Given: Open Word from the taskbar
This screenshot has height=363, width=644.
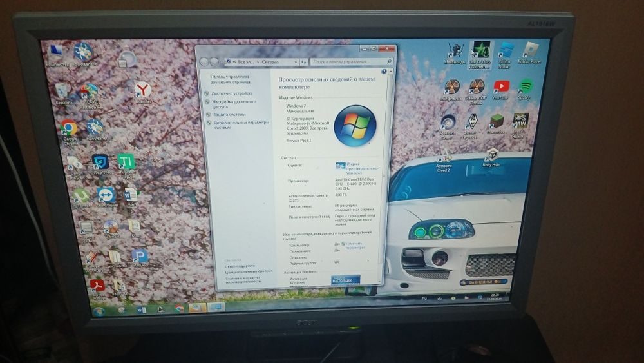Looking at the screenshot, I should 141,309.
